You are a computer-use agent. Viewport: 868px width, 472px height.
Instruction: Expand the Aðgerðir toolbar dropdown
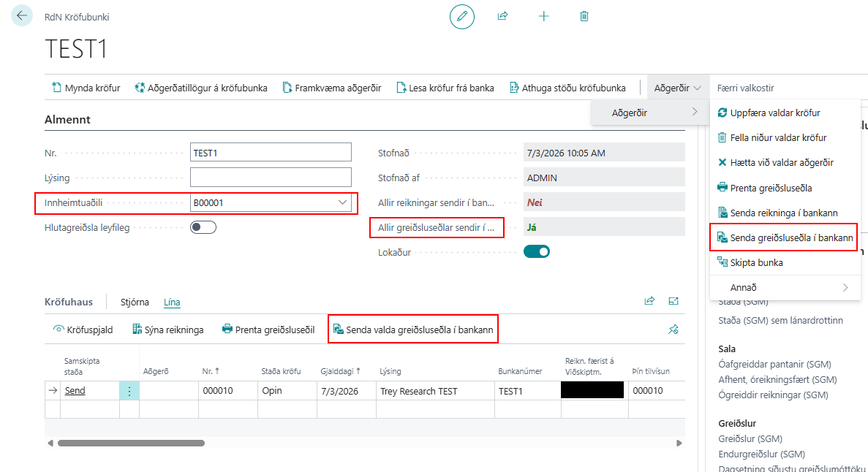click(678, 88)
